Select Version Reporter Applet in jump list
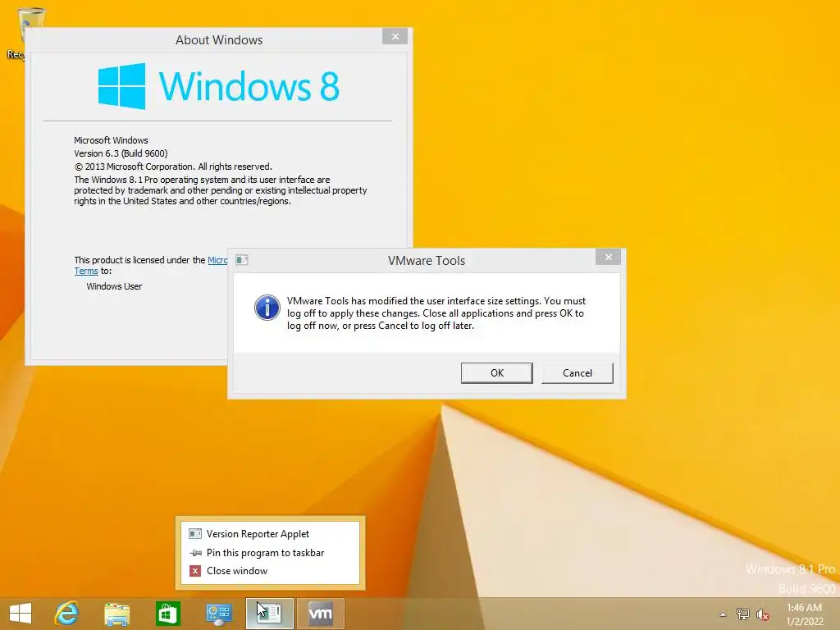 coord(271,533)
